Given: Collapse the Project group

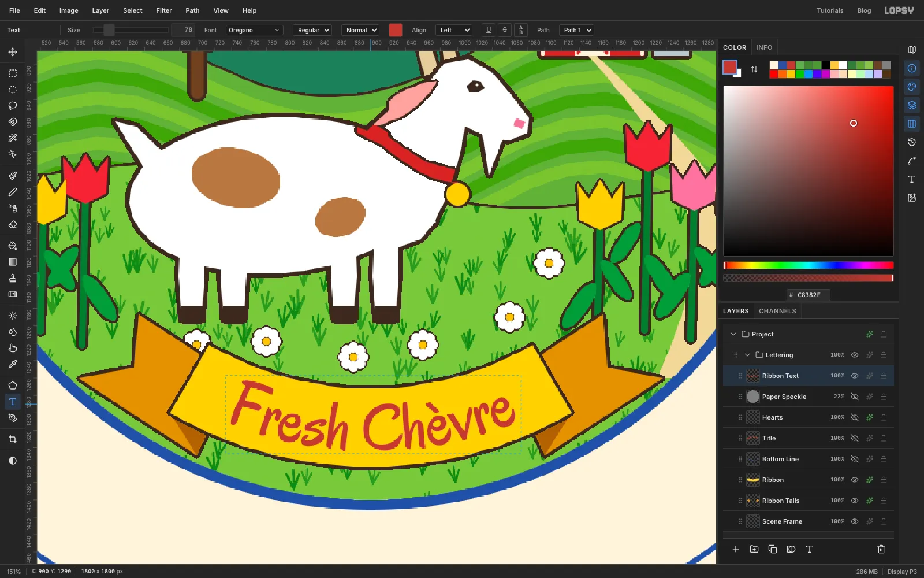Looking at the screenshot, I should (733, 334).
